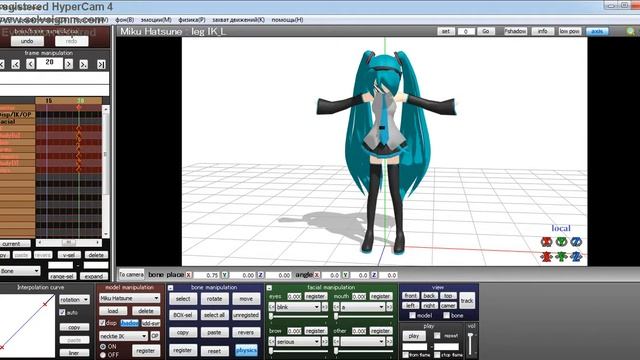Image resolution: width=640 pixels, height=360 pixels.
Task: Toggle 'stop flame' checkbox in play panel
Action: [x=437, y=355]
